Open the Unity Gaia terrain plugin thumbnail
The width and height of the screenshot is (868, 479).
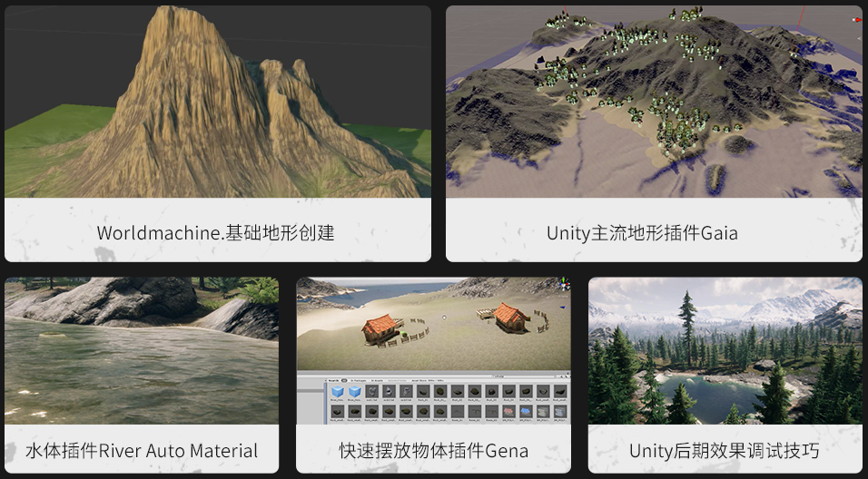tap(654, 102)
